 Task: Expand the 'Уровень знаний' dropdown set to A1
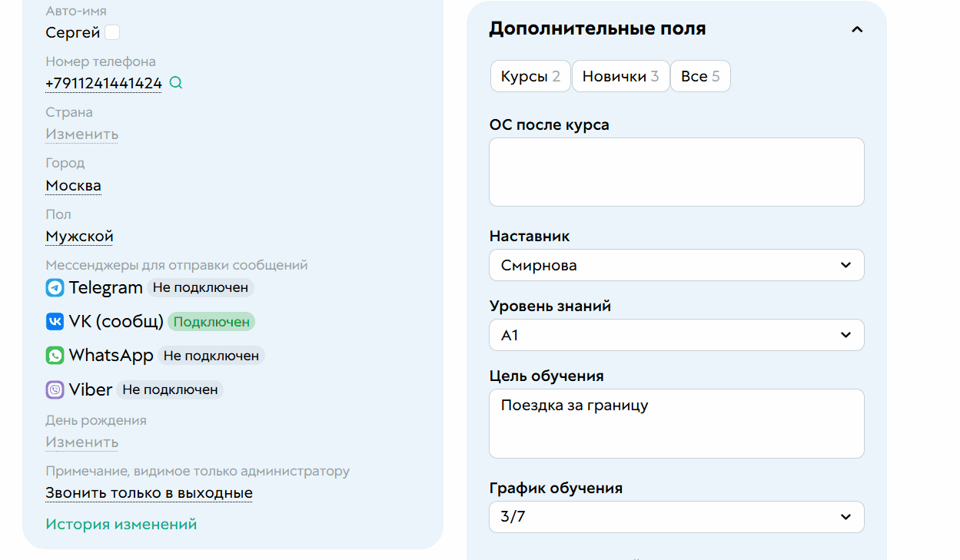point(676,335)
